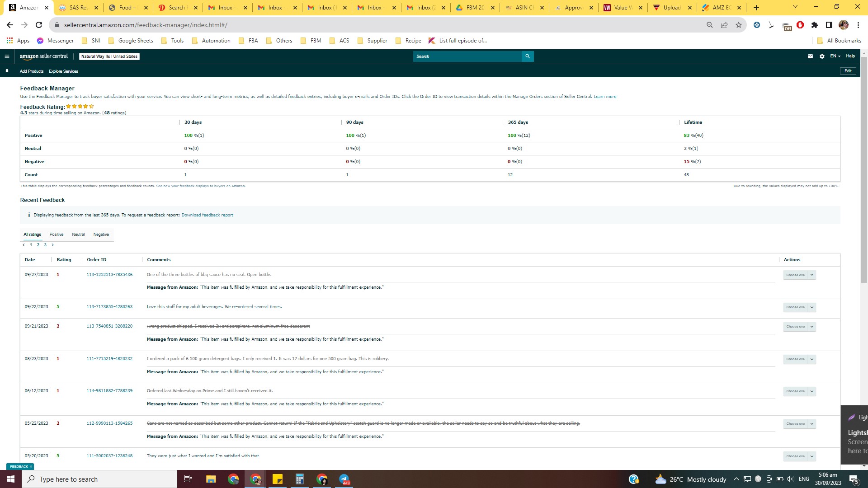Switch to the Negative feedback tab
The width and height of the screenshot is (868, 488).
(101, 235)
